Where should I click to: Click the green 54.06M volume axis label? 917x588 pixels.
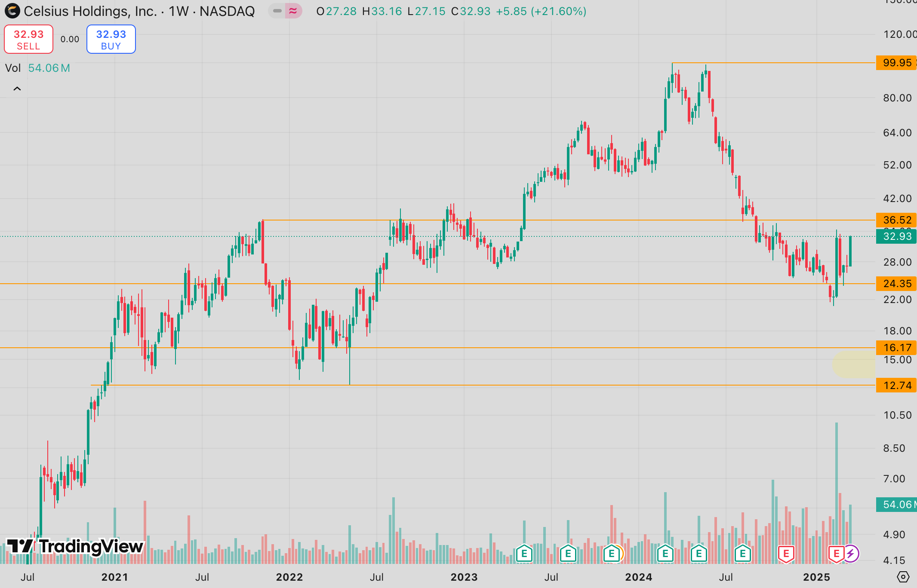pos(896,505)
